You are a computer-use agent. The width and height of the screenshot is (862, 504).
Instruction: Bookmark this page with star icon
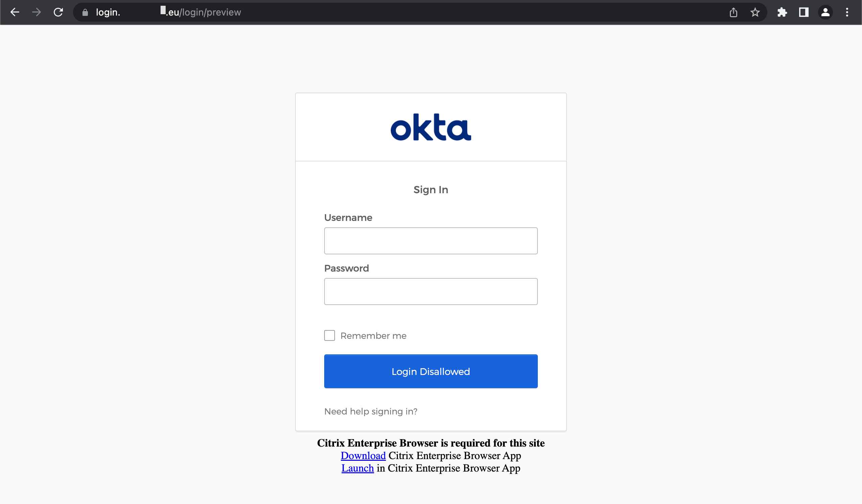(755, 12)
